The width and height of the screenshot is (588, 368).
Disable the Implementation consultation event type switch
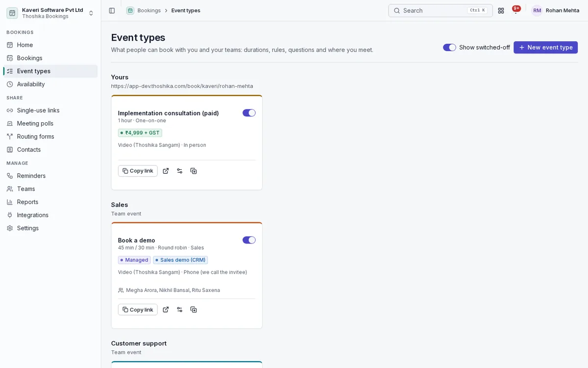pos(249,113)
